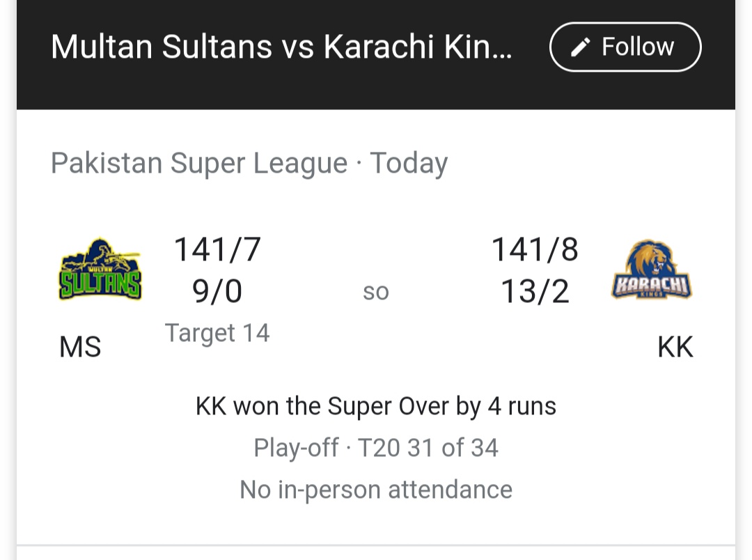Viewport: 752px width, 560px height.
Task: Click the Today date label
Action: 409,163
